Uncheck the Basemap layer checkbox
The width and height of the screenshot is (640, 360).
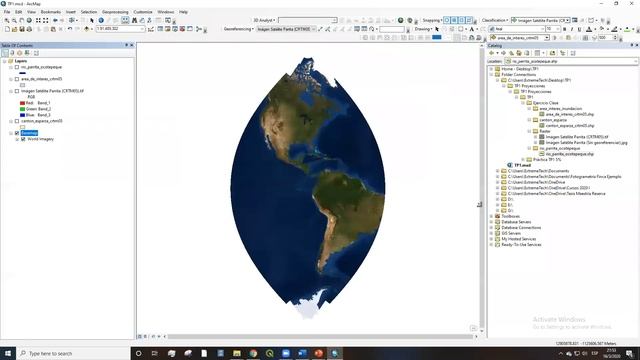17,133
